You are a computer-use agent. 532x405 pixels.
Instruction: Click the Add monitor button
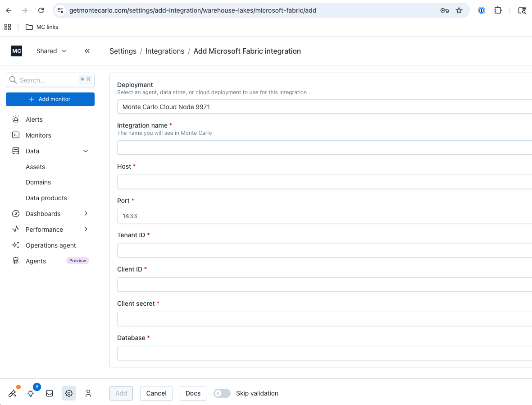point(50,99)
